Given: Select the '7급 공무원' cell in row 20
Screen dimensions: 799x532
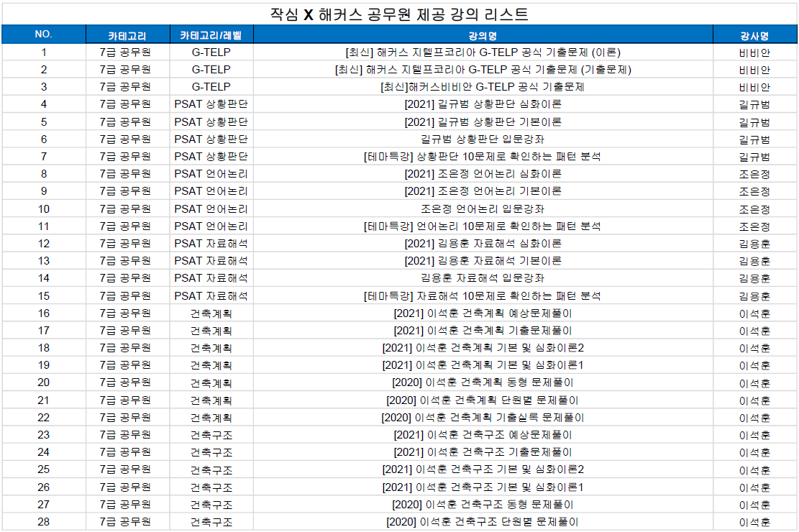Looking at the screenshot, I should point(127,382).
